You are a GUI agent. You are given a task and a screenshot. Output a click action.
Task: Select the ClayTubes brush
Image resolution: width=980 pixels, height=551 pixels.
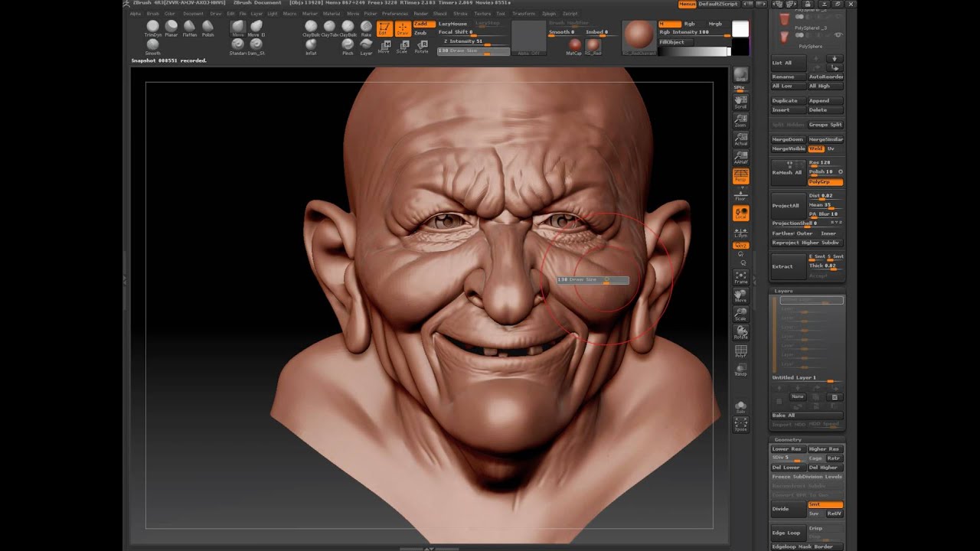329,28
